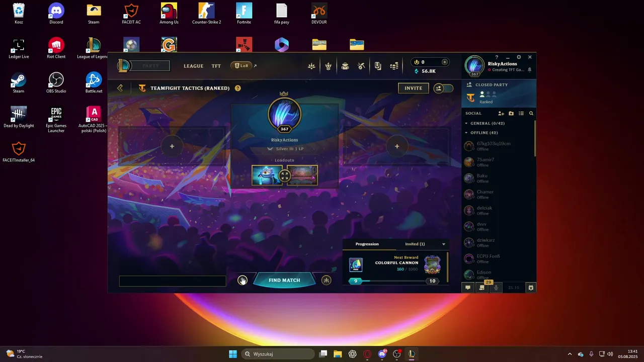Add player in right empty party slot
The image size is (644, 362).
[397, 146]
